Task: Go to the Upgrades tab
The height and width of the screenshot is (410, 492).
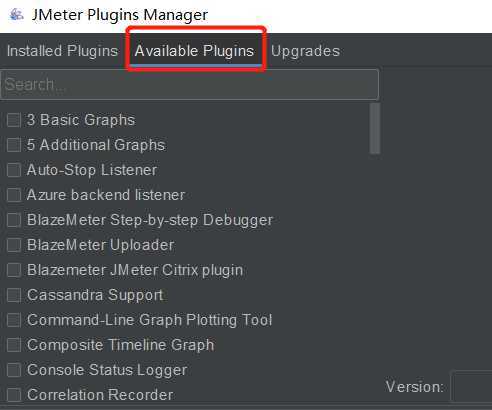Action: click(x=305, y=51)
